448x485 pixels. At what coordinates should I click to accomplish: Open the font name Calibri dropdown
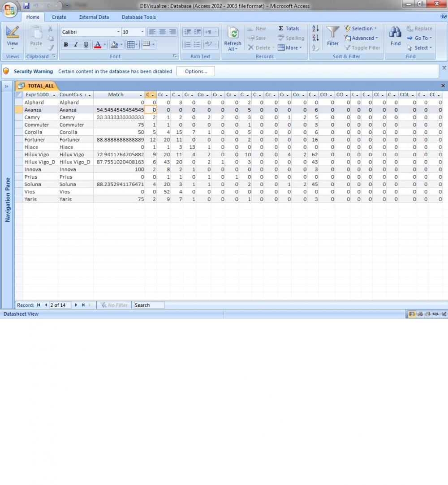[x=118, y=32]
